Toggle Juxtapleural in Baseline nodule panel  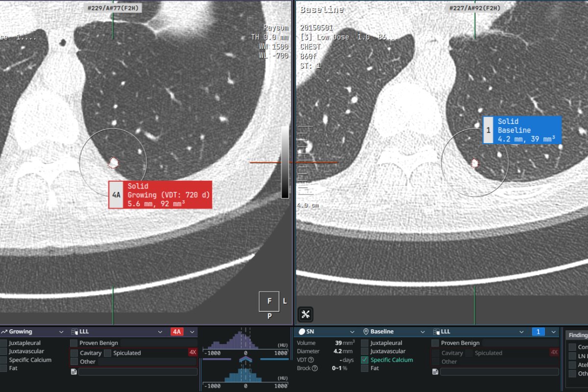pyautogui.click(x=365, y=343)
